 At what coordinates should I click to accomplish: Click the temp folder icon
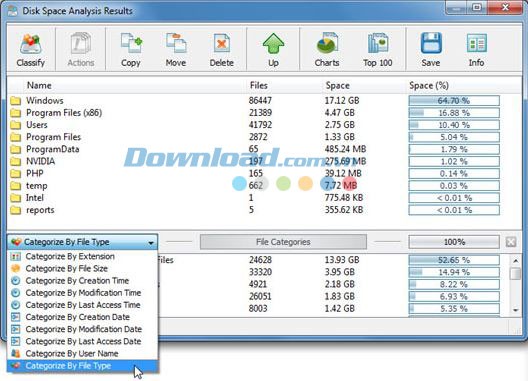pos(15,186)
